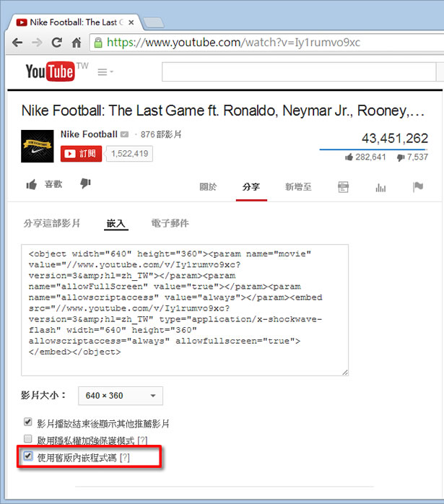Open the Nike Football channel link
The height and width of the screenshot is (504, 444).
[89, 134]
